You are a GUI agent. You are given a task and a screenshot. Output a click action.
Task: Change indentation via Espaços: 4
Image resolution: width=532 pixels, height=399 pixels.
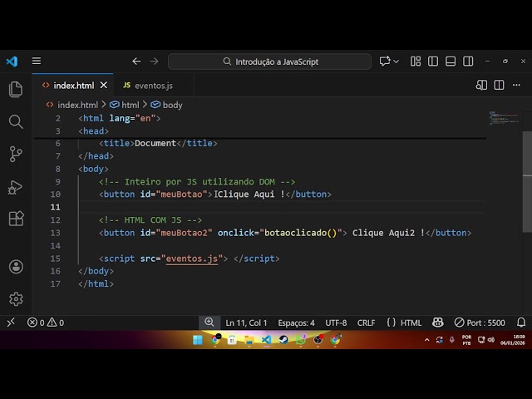click(296, 323)
